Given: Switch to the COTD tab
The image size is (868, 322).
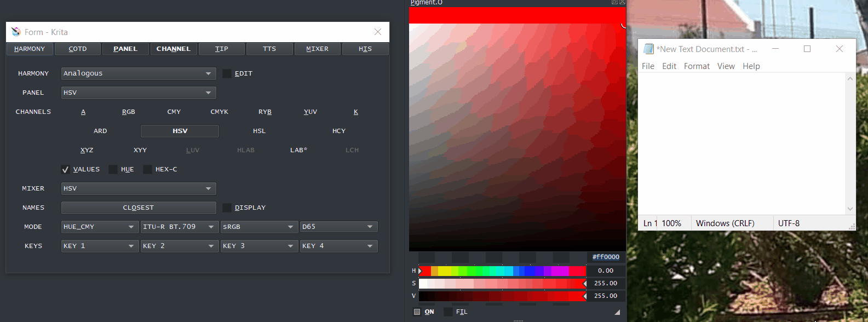Looking at the screenshot, I should tap(78, 49).
